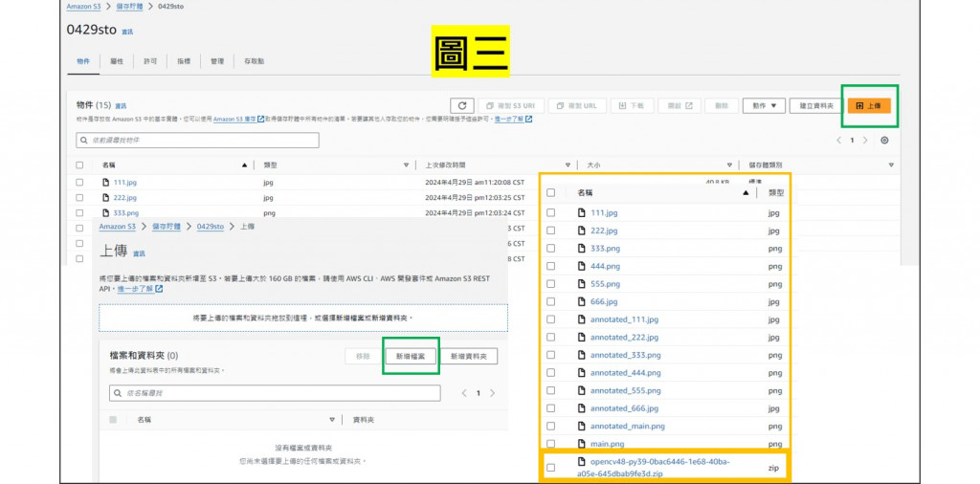Check the box for 444.png

point(550,266)
